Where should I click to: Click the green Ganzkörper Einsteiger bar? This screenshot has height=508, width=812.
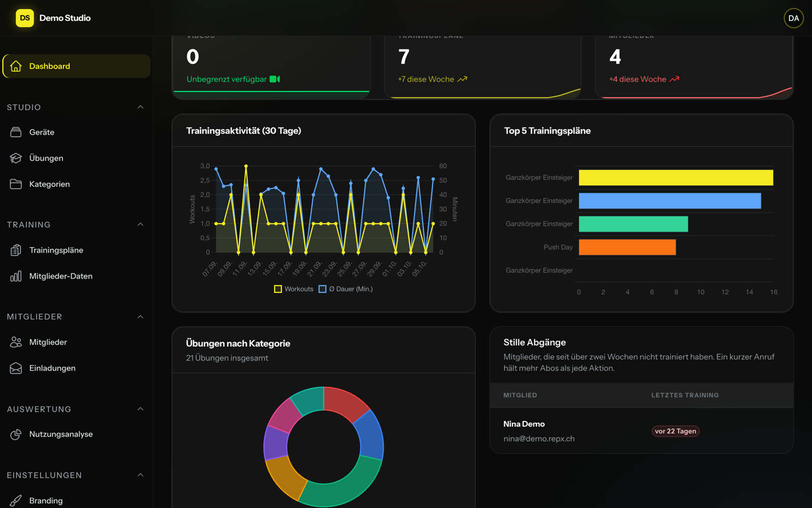(633, 224)
